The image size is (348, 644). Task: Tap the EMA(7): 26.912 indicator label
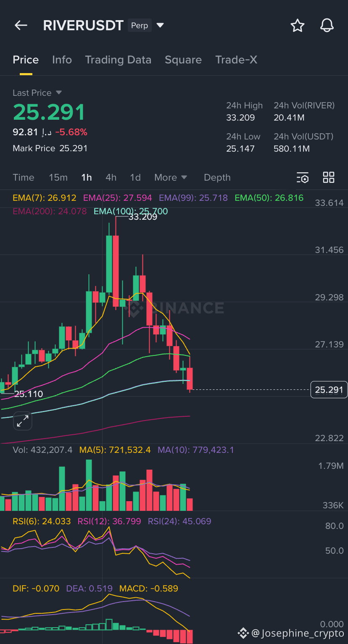(45, 198)
